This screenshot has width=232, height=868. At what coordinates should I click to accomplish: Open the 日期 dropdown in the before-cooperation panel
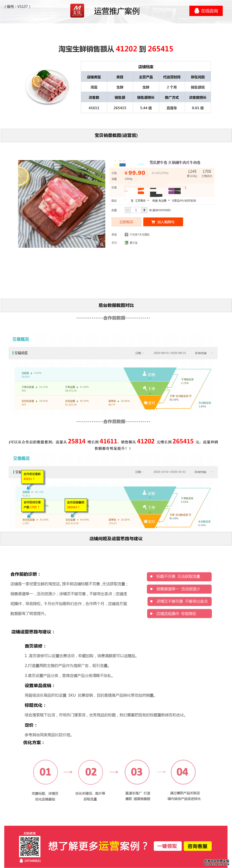[139, 353]
